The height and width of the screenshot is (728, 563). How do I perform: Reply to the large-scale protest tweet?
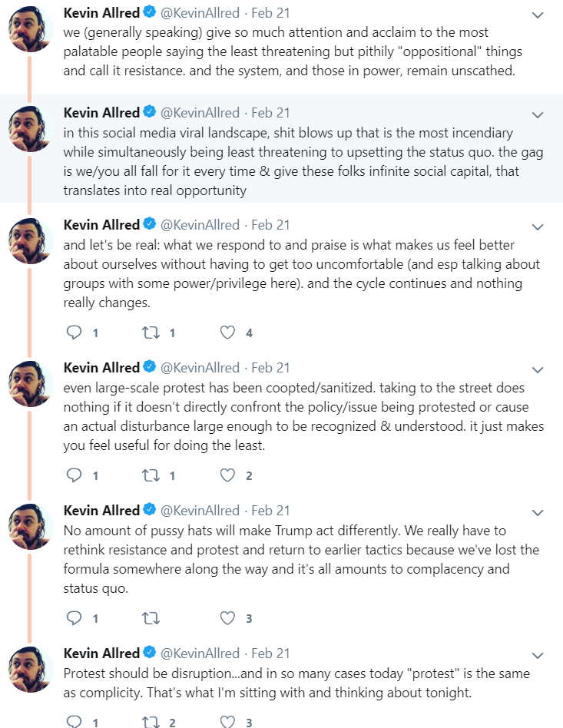75,475
